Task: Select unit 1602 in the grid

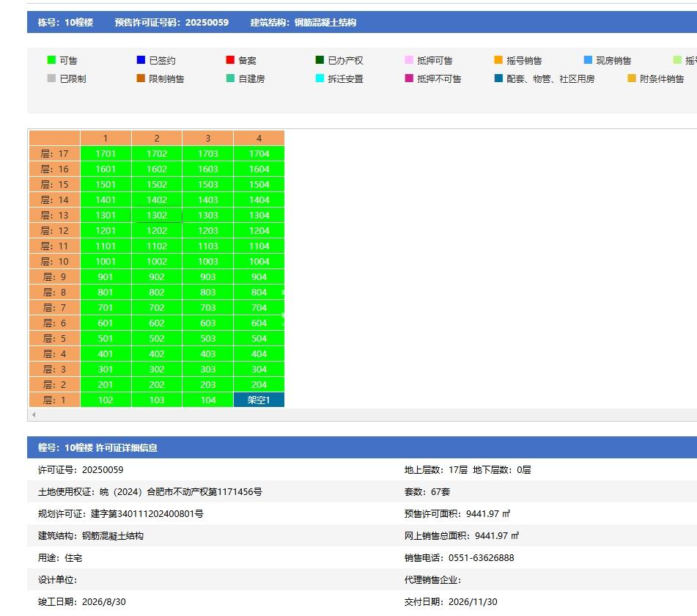Action: tap(157, 169)
